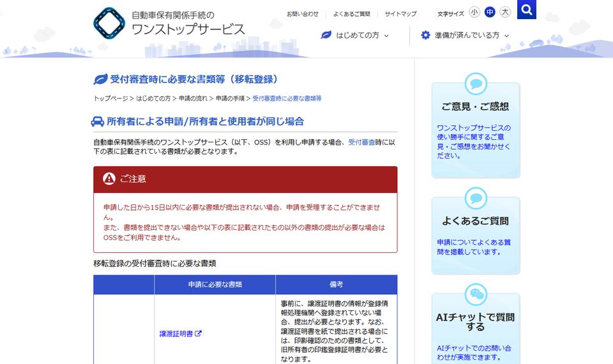Click the chevron arrow after はじめての方

(386, 36)
